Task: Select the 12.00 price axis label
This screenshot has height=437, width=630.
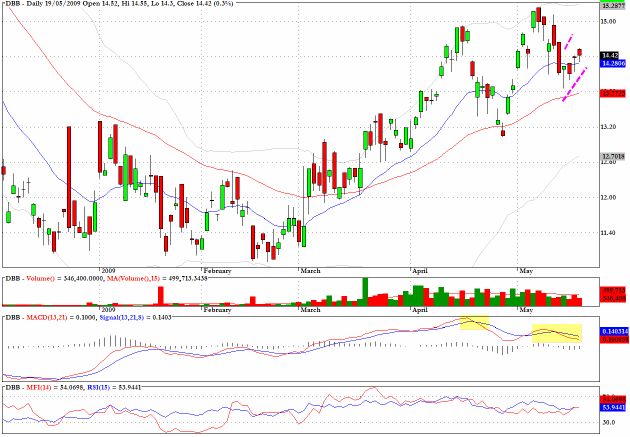Action: 608,197
